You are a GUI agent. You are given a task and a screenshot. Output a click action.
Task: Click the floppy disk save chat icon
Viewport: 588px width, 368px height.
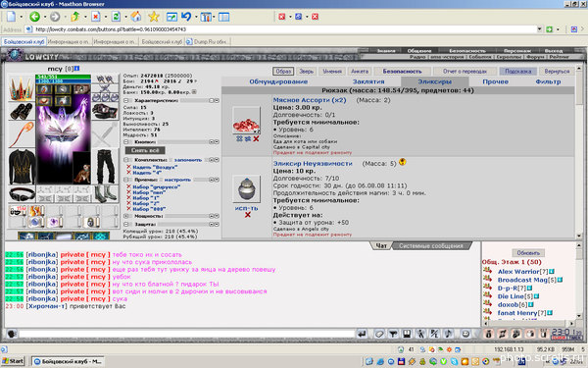(x=407, y=334)
